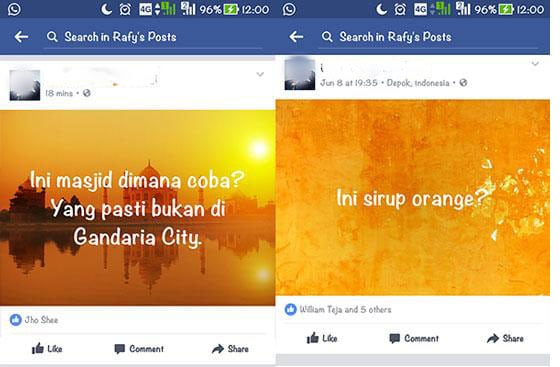The width and height of the screenshot is (560, 367).
Task: Tap the search magnifier on the right screen
Action: 327,37
